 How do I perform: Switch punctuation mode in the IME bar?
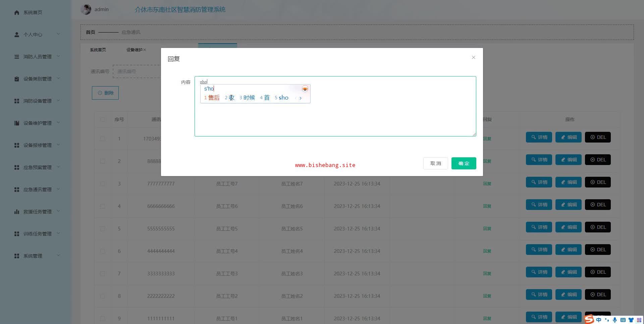coord(607,320)
